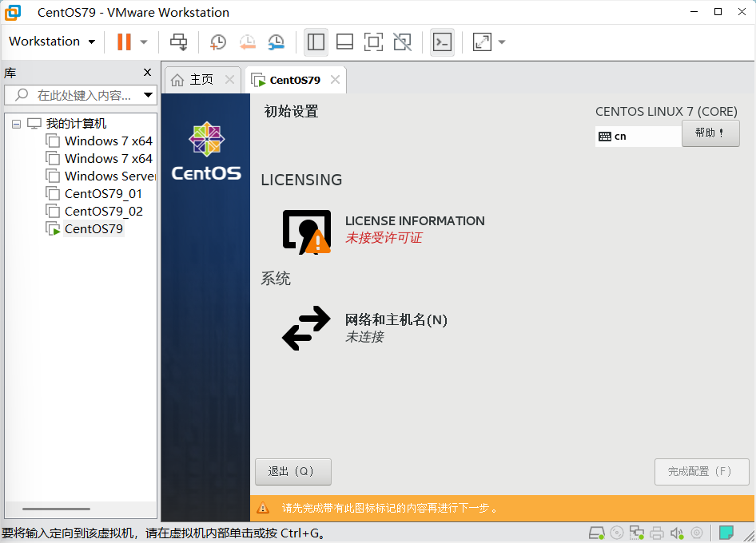
Task: Click the library search input field
Action: pos(80,95)
